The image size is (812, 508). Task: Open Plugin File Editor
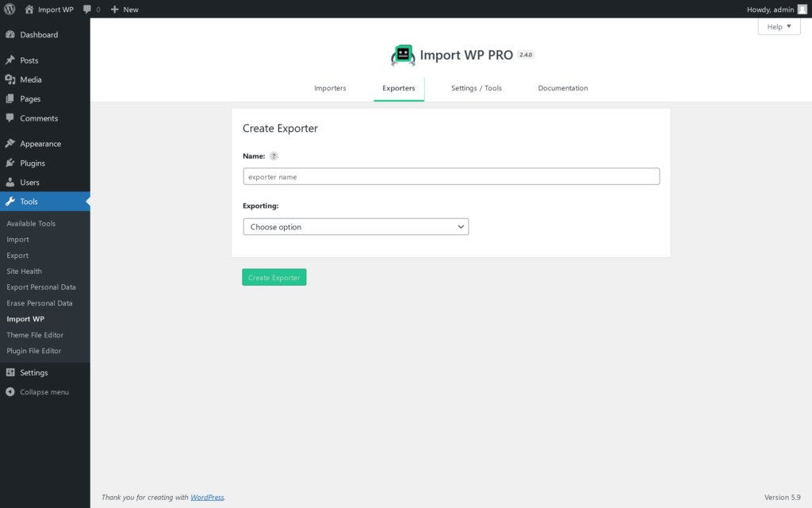33,351
